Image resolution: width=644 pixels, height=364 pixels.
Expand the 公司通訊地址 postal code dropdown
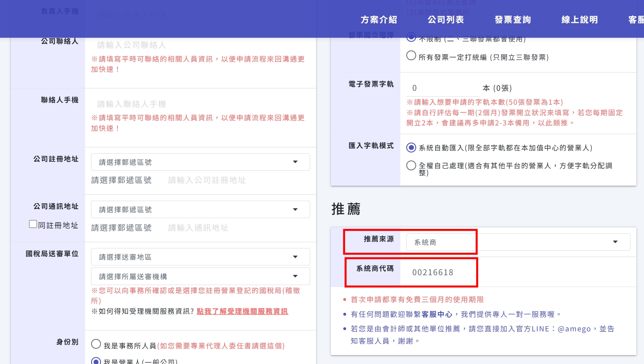pyautogui.click(x=200, y=209)
